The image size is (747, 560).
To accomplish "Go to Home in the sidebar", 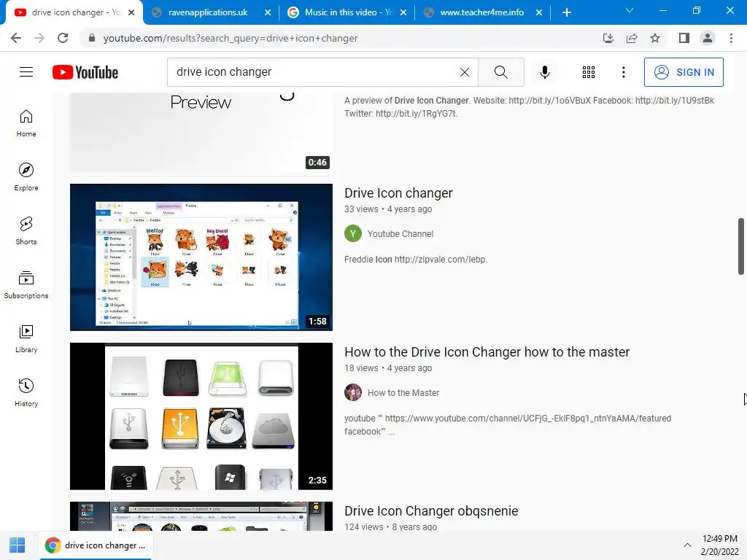I will click(x=26, y=123).
